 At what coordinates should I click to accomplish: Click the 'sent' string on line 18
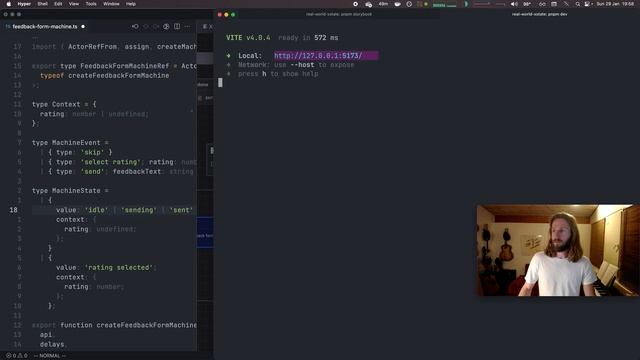pyautogui.click(x=181, y=210)
